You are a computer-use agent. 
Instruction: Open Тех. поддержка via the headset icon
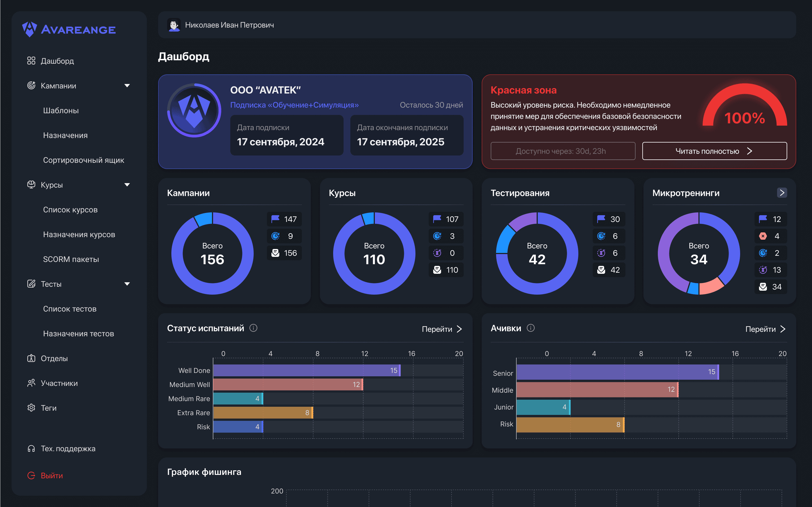[x=31, y=448]
